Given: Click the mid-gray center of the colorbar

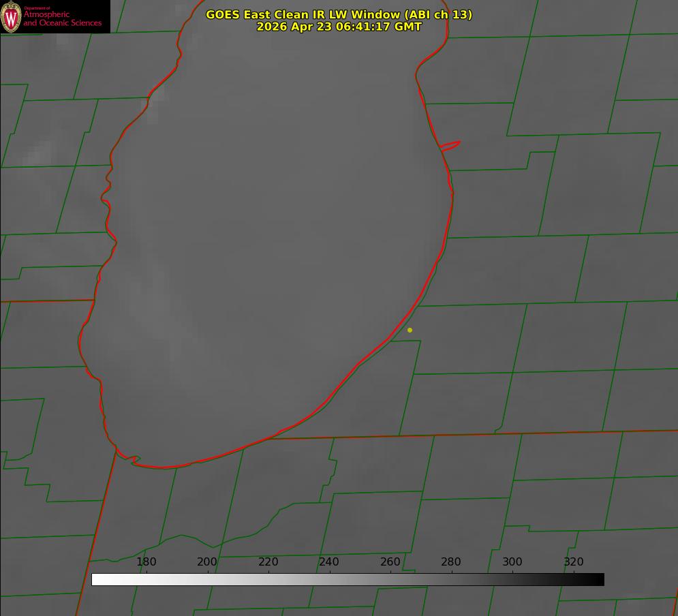Looking at the screenshot, I should tap(348, 580).
